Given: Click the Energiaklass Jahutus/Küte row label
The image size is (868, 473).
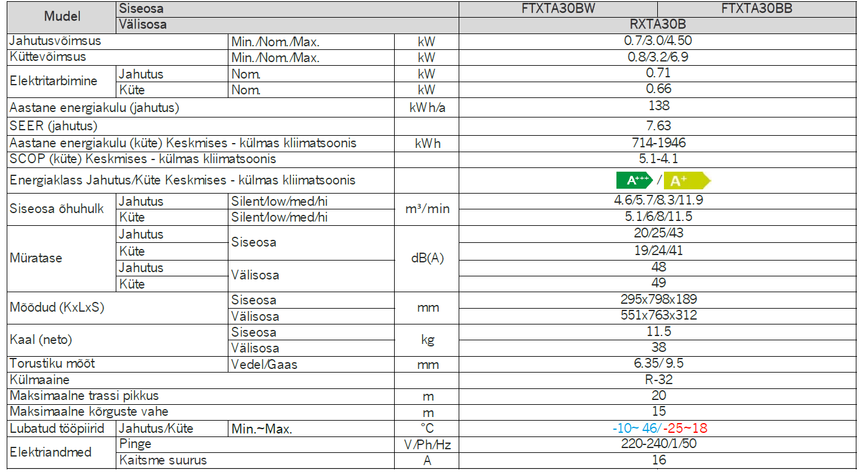Looking at the screenshot, I should 183,180.
